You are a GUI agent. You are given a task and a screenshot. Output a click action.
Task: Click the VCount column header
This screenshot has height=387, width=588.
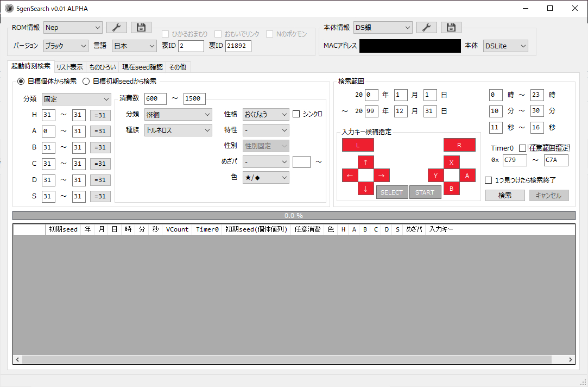tap(177, 229)
